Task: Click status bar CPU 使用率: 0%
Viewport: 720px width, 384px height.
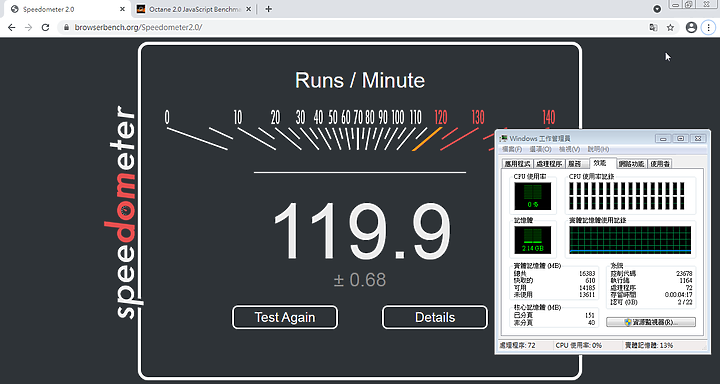Action: tap(579, 345)
